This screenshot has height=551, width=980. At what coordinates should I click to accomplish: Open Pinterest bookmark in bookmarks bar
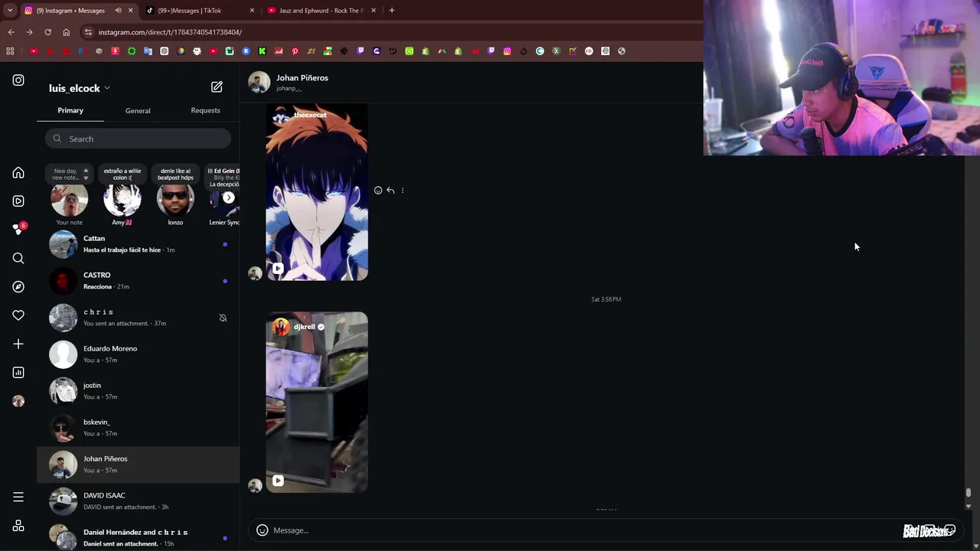coord(295,51)
